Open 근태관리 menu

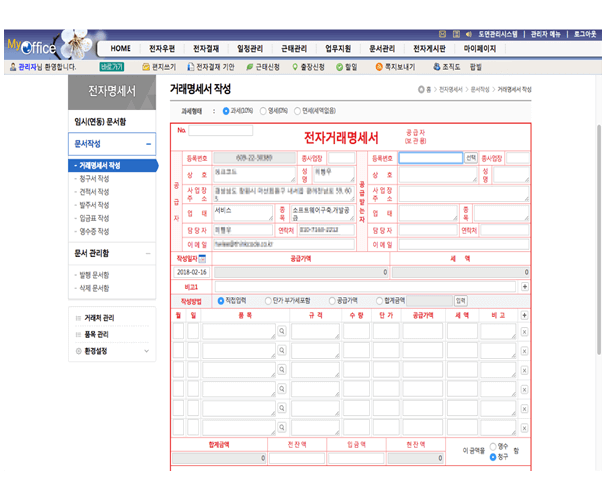pos(294,49)
